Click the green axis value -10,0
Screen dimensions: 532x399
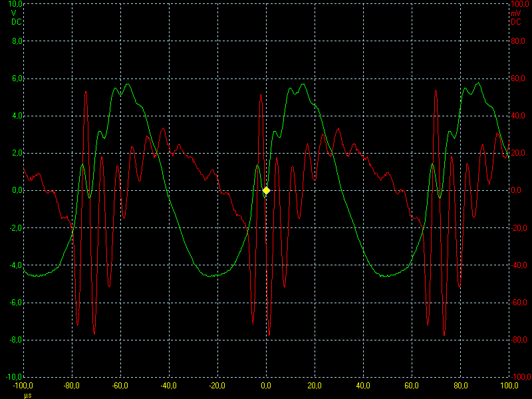point(14,377)
